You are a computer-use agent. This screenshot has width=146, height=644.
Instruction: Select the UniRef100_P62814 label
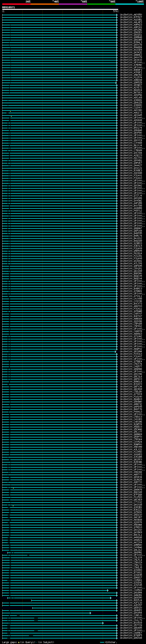coord(131,254)
